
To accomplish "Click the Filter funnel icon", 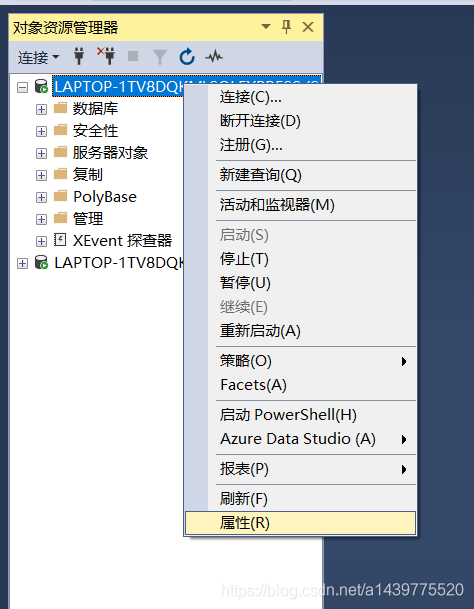I will pyautogui.click(x=160, y=57).
